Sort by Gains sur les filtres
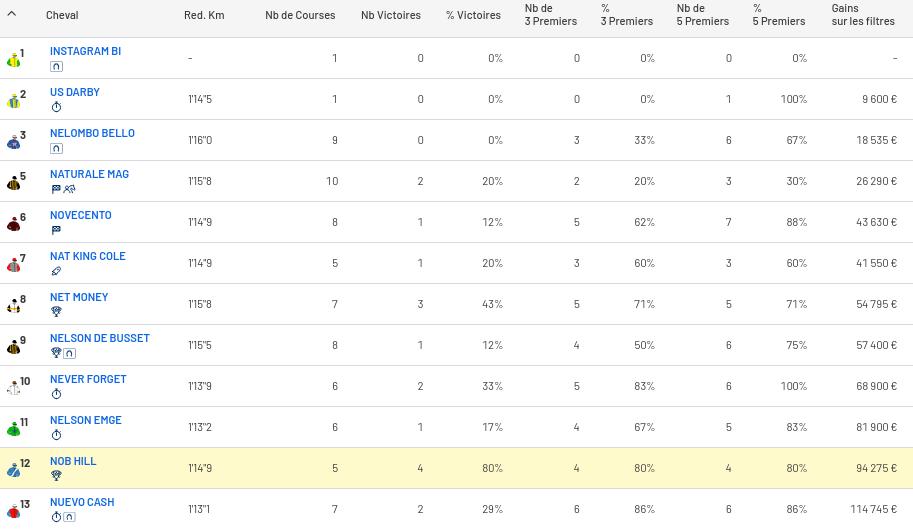913x531 pixels. (862, 15)
